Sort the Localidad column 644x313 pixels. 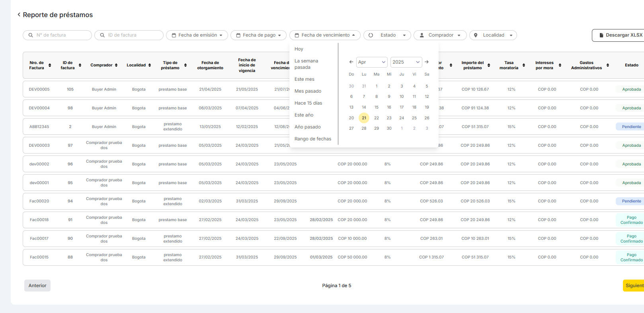(x=150, y=65)
